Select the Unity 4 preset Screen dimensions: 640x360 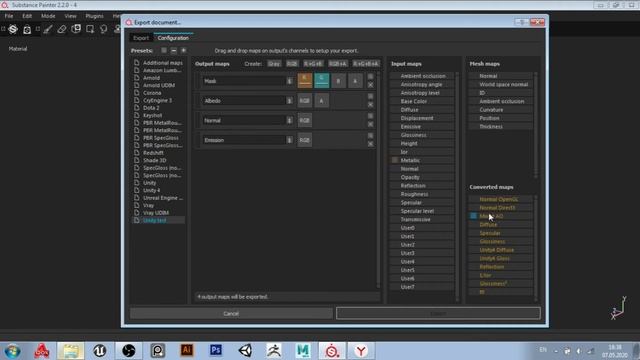coord(151,190)
